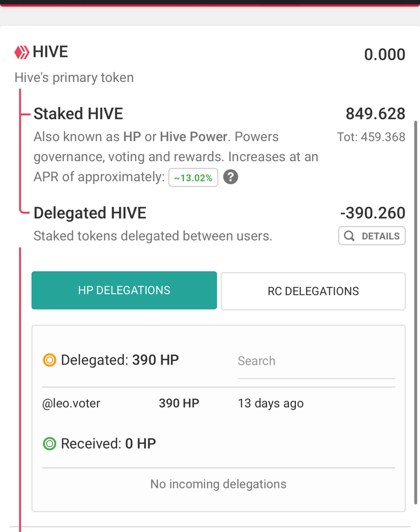Click the magnifier icon in DETAILS button
Image resolution: width=420 pixels, height=532 pixels.
349,236
